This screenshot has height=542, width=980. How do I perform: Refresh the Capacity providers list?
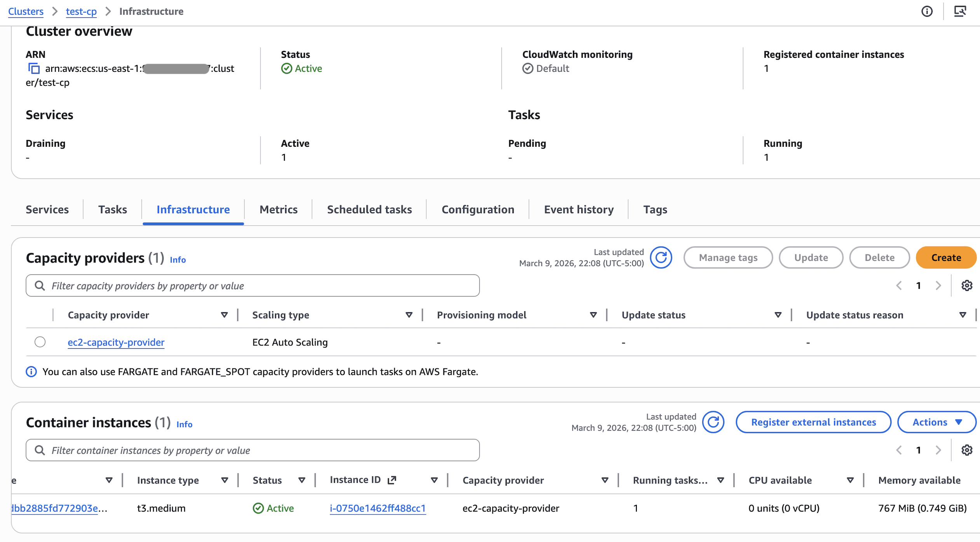[x=661, y=257]
